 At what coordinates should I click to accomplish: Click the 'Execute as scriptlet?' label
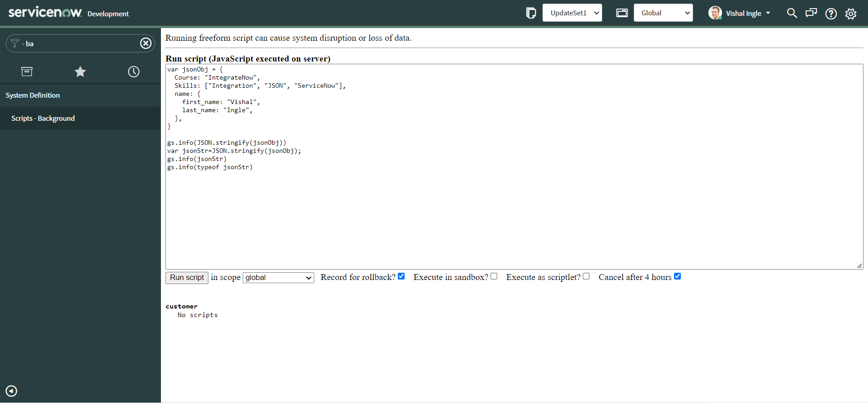point(543,277)
